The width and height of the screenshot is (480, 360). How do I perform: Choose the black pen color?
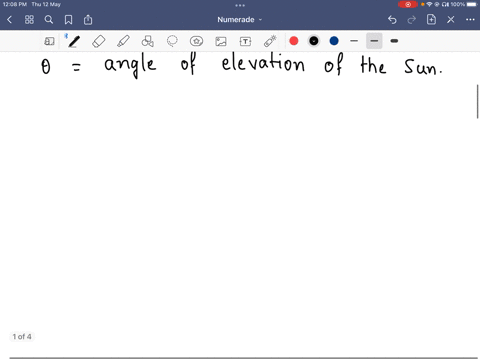click(x=314, y=41)
